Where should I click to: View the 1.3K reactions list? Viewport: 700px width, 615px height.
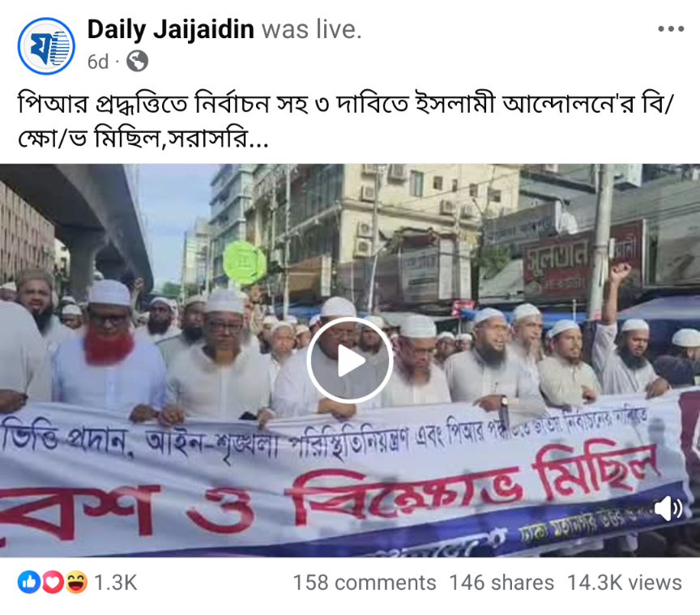point(116,583)
